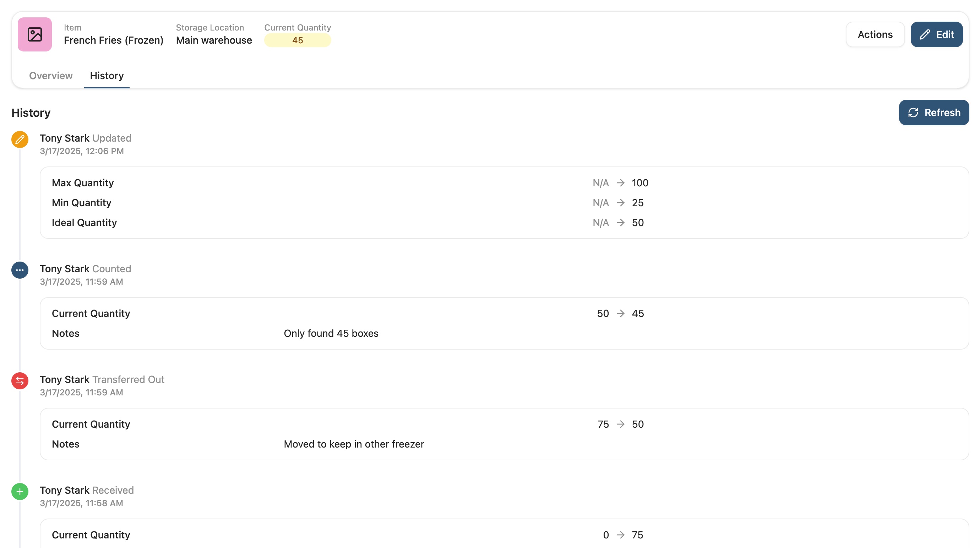
Task: Click the dark blue Counted event icon
Action: [x=20, y=270]
